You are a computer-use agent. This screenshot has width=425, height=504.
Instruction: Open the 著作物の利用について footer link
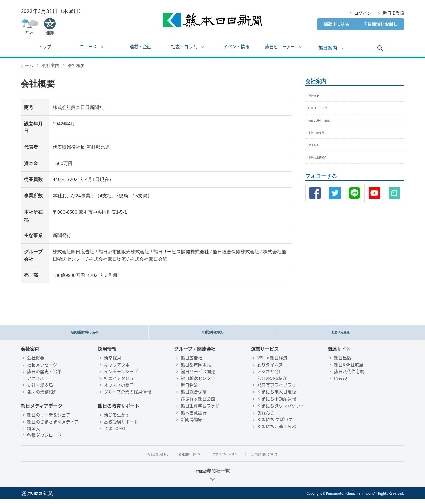tap(264, 454)
